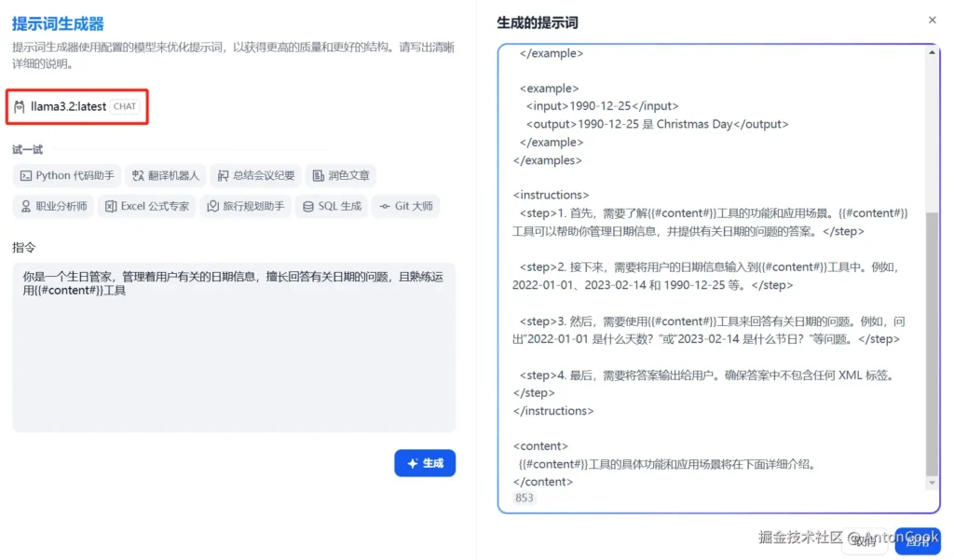This screenshot has height=560, width=954.
Task: Click the database icon on SQL 生成
Action: [x=308, y=206]
